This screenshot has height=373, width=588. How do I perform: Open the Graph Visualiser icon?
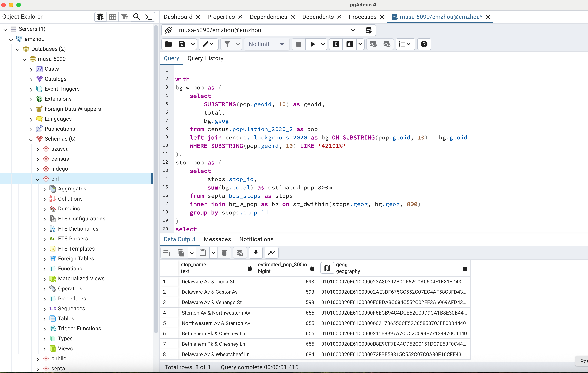point(272,252)
